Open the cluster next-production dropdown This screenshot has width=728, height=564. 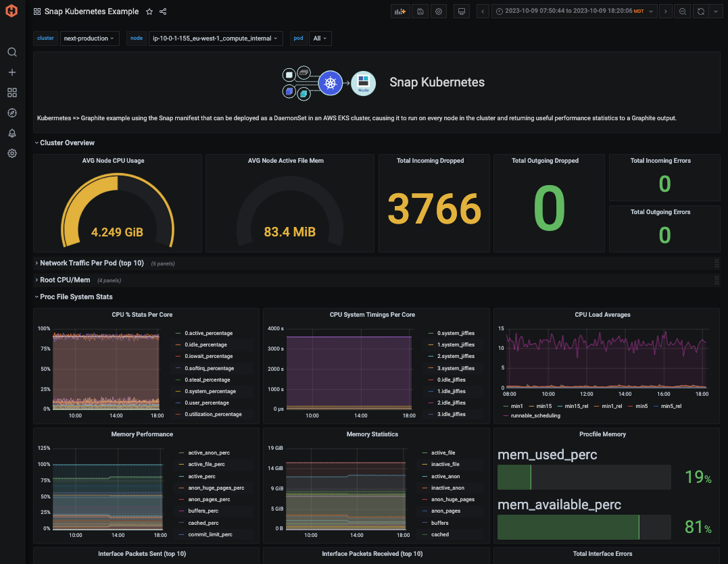point(89,39)
